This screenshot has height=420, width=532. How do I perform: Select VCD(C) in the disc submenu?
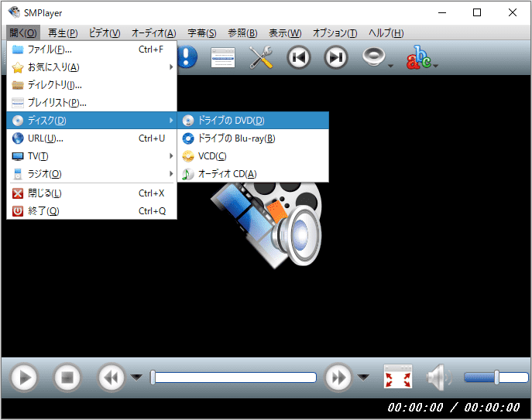253,156
